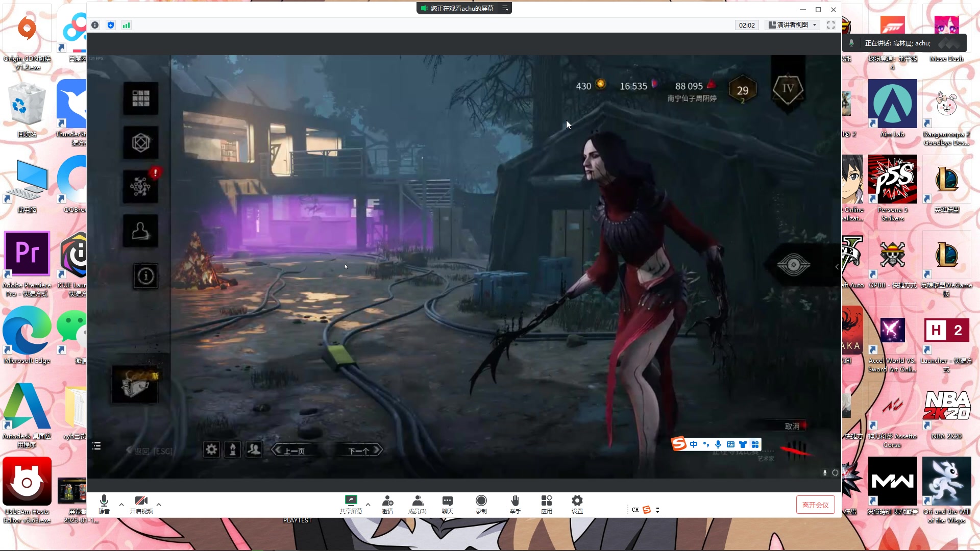Open meeting info icon at top left
980x551 pixels.
point(95,25)
